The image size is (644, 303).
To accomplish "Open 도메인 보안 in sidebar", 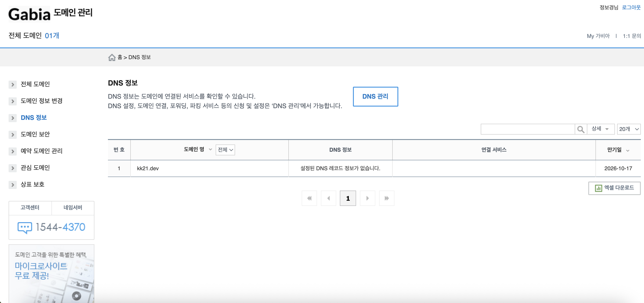I will 35,134.
